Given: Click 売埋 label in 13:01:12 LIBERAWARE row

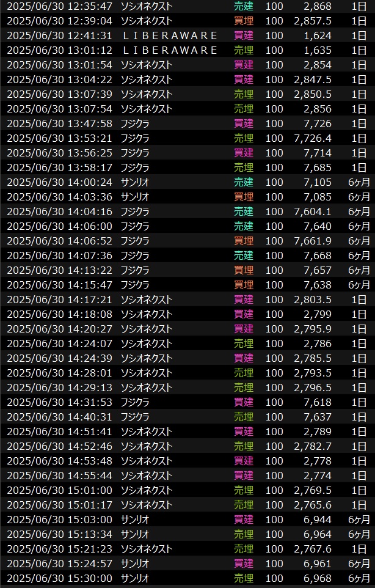Looking at the screenshot, I should click(x=244, y=50).
